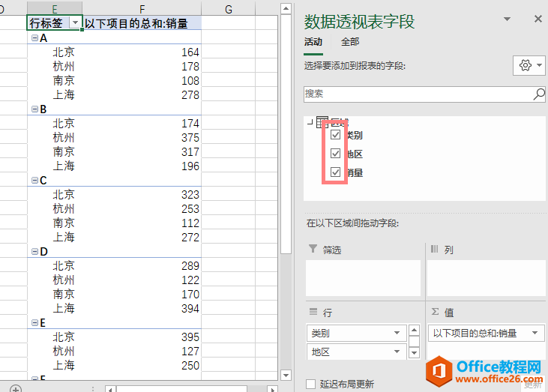This screenshot has height=392, width=548.
Task: Select cell 317 for B 南京
Action: point(142,151)
